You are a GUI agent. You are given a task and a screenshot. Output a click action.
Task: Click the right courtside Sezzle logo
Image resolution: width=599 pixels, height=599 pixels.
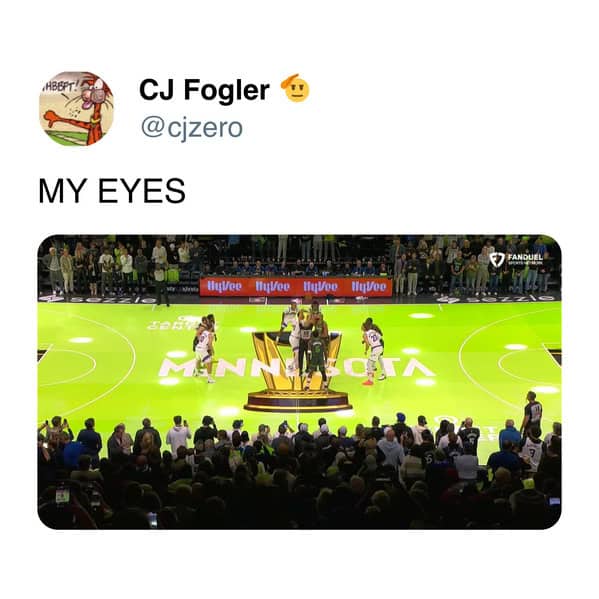click(497, 298)
